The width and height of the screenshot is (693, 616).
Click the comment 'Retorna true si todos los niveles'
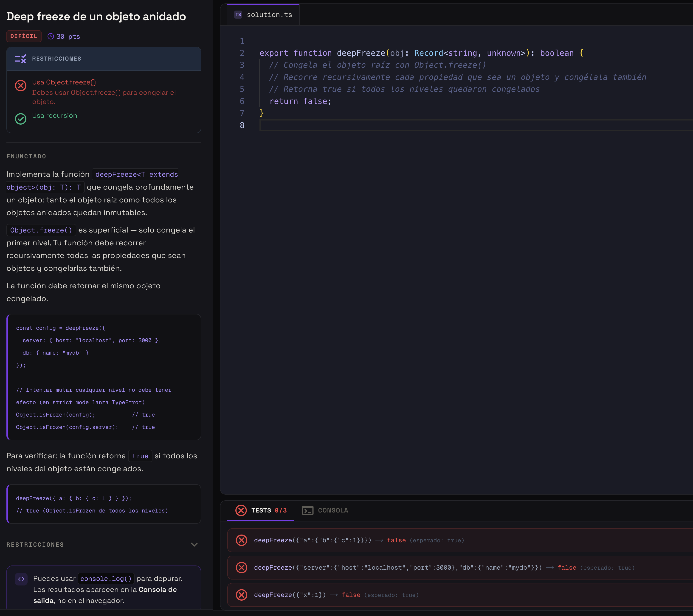point(404,89)
